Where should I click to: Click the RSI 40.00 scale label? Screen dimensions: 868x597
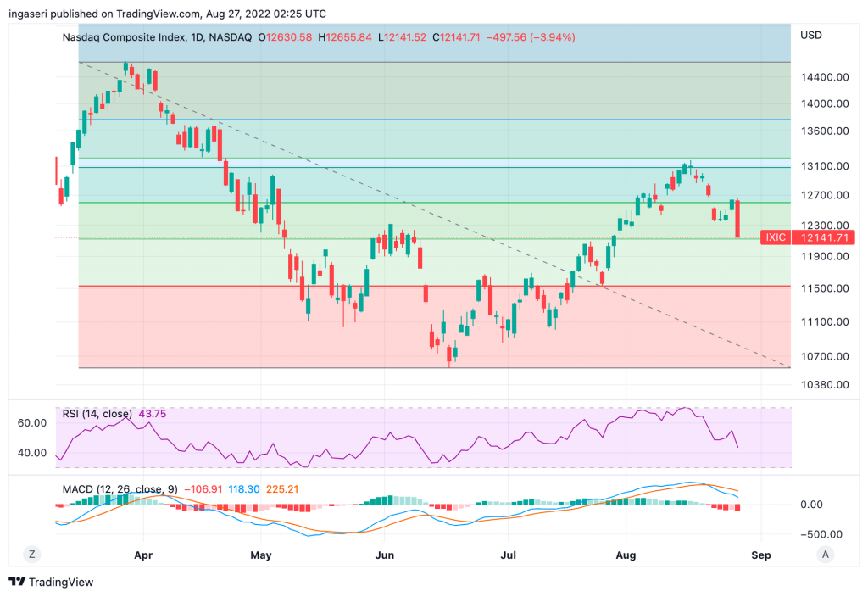click(32, 453)
